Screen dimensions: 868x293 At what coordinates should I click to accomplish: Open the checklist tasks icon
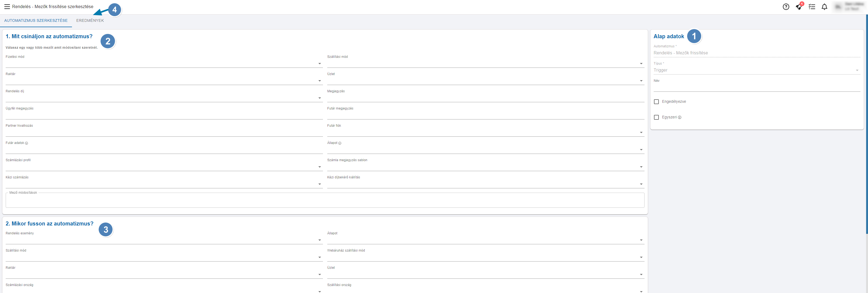pos(812,7)
